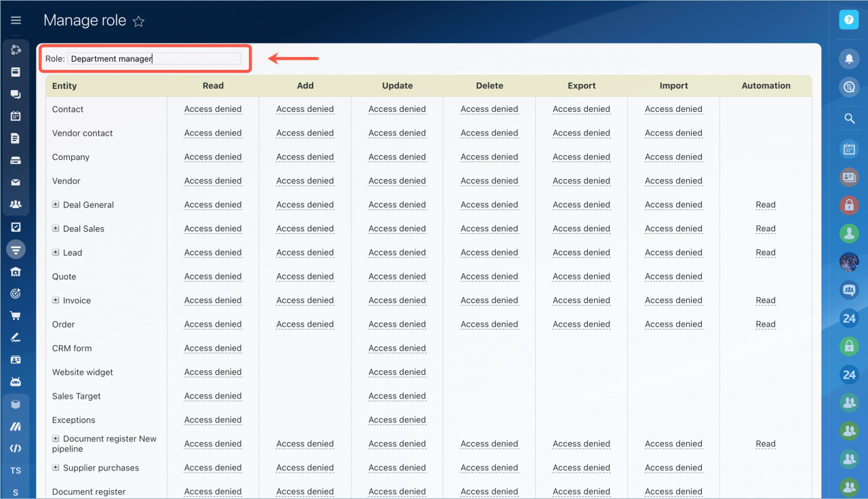
Task: Open the red lock chat icon
Action: 849,205
